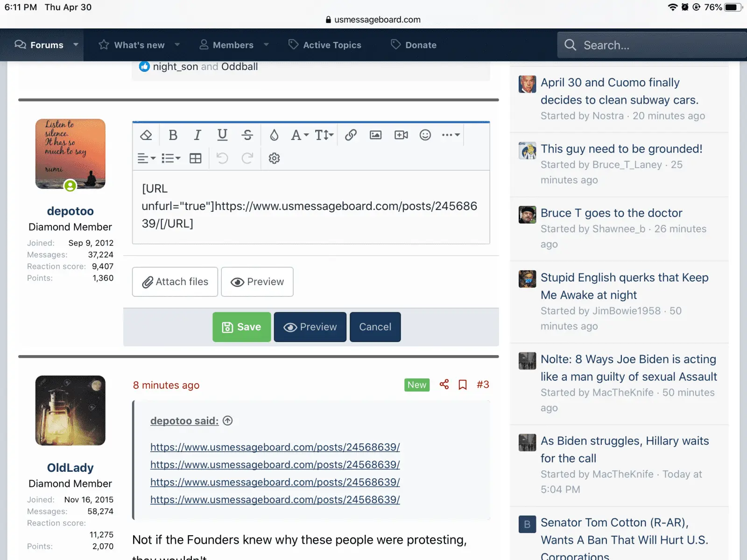
Task: Open the Active Topics menu item
Action: point(325,45)
